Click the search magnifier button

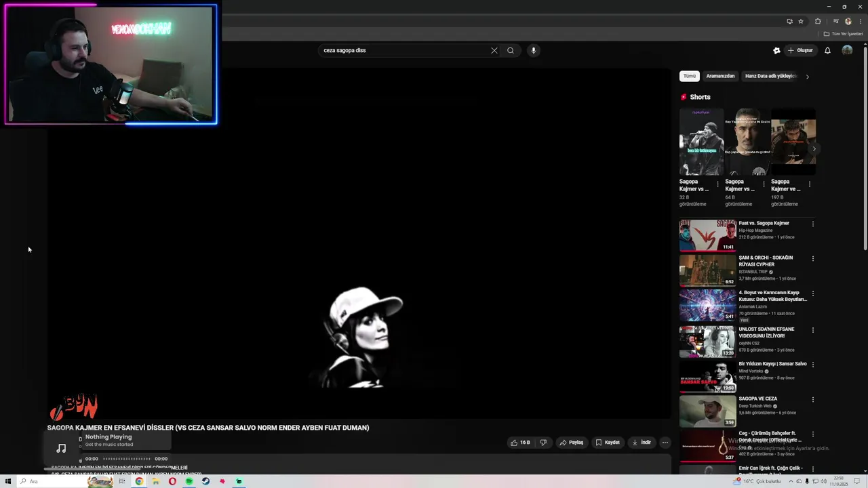511,50
